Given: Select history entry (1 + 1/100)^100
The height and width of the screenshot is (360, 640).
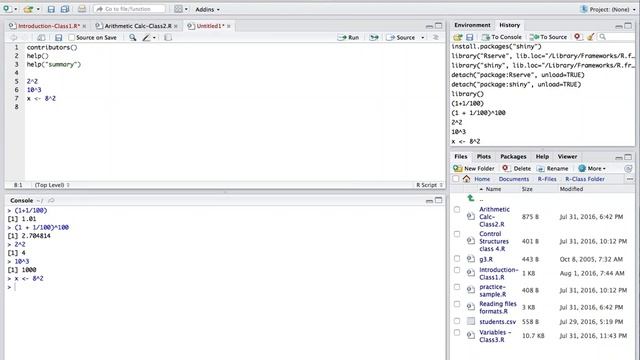Looking at the screenshot, I should [x=478, y=113].
